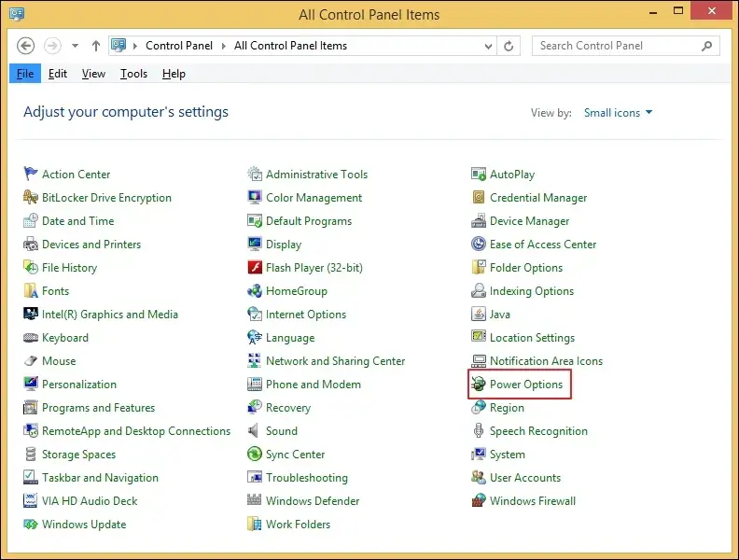The image size is (739, 560).
Task: Open the Help menu
Action: pos(174,74)
